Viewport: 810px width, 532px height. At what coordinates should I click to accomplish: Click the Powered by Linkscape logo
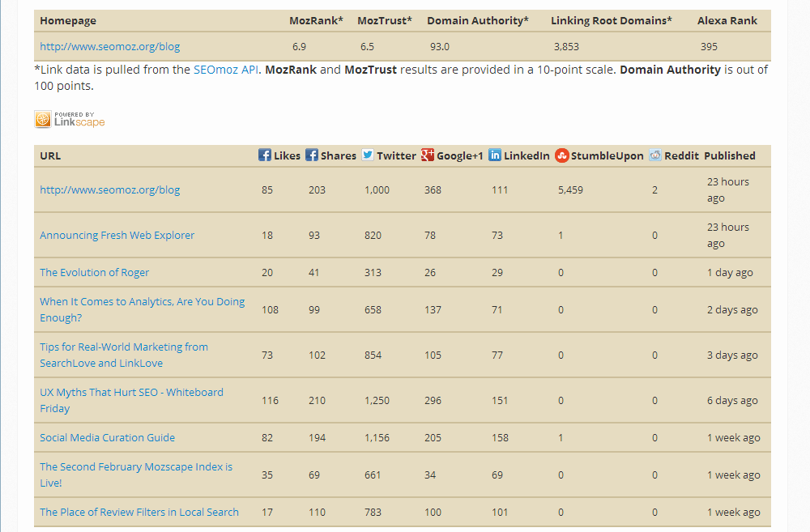click(x=70, y=120)
